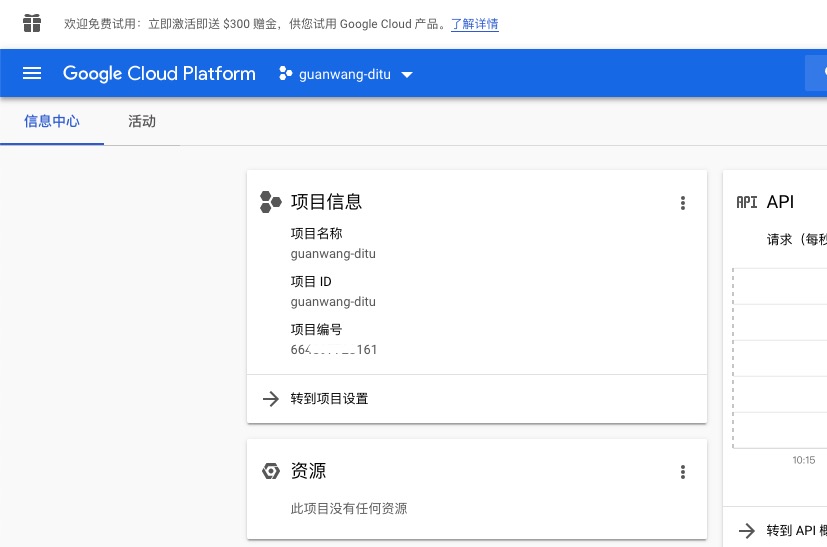The width and height of the screenshot is (827, 547).
Task: Switch to the 活动 tab
Action: pos(142,121)
